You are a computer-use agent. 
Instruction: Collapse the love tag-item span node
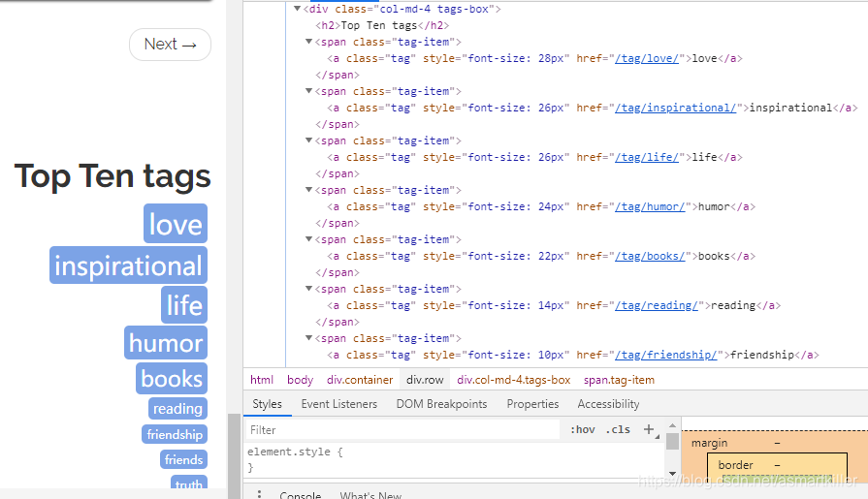point(309,42)
